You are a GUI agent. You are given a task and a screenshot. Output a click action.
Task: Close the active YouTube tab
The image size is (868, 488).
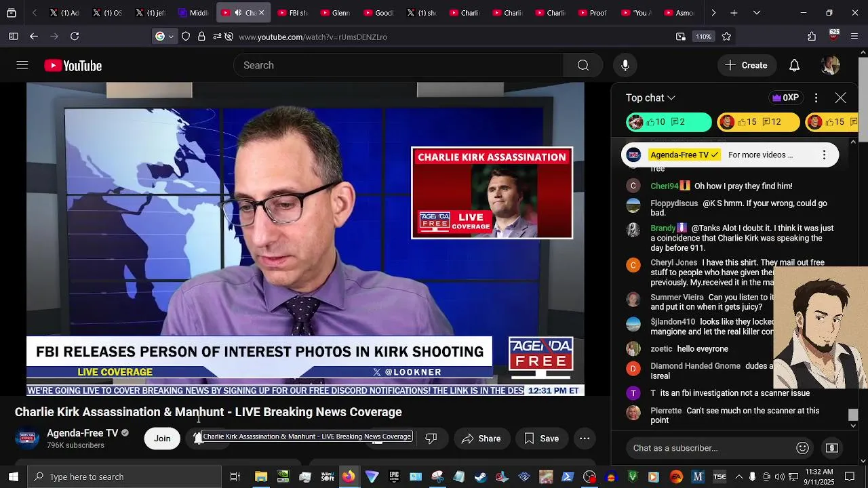262,13
